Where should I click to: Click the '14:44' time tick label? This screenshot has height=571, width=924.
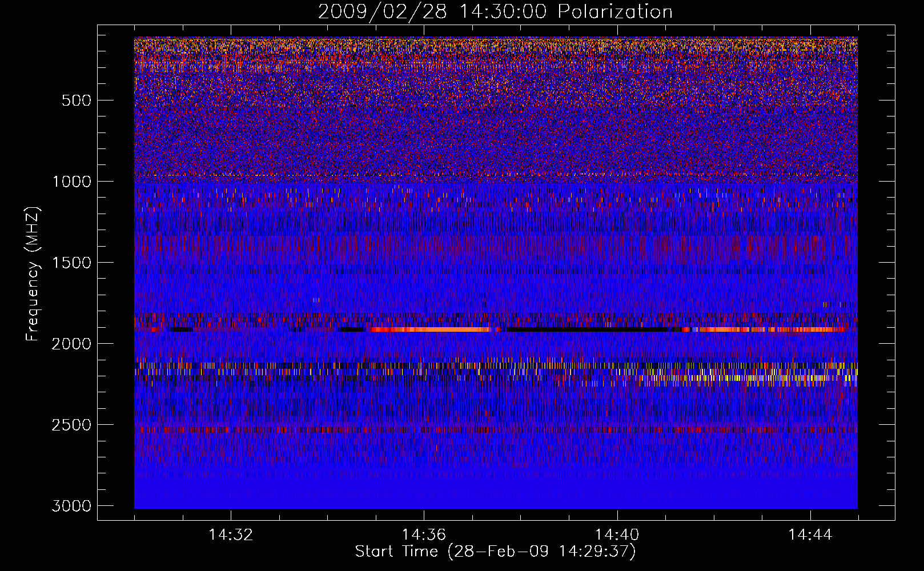[x=810, y=535]
